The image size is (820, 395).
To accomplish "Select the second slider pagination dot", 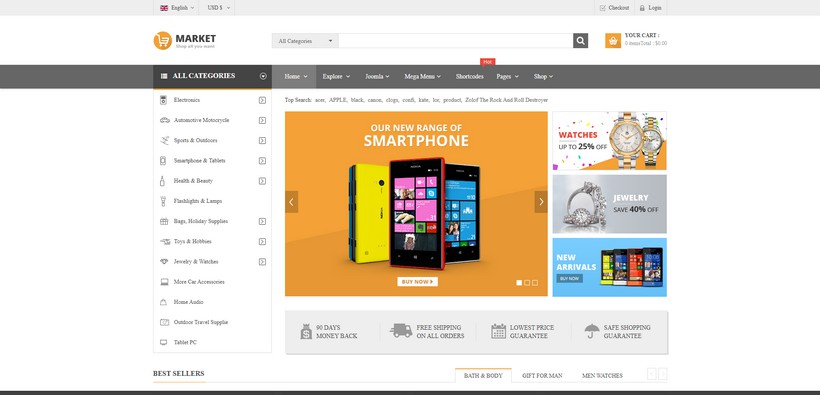I will [527, 283].
